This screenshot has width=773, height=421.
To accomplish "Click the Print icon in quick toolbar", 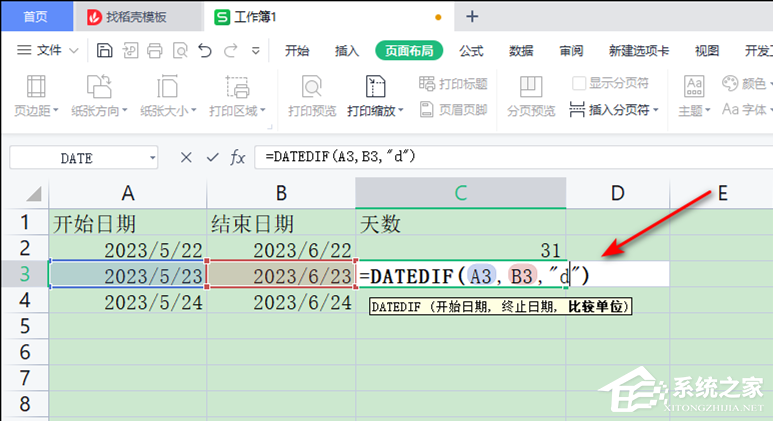I will coord(154,50).
